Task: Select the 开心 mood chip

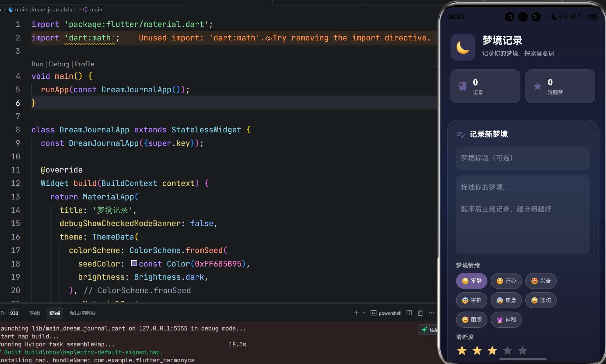Action: tap(506, 281)
